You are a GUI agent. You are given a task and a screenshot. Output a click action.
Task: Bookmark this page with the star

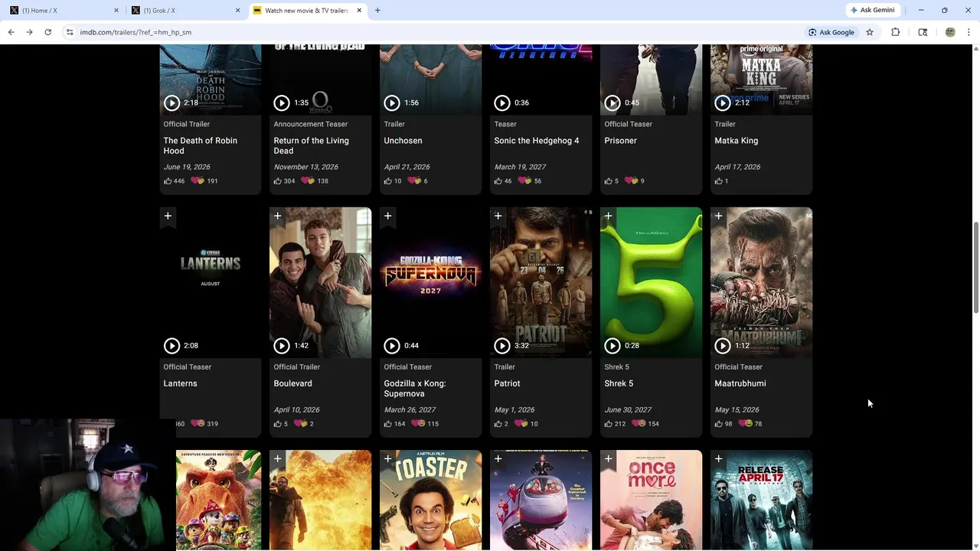870,32
